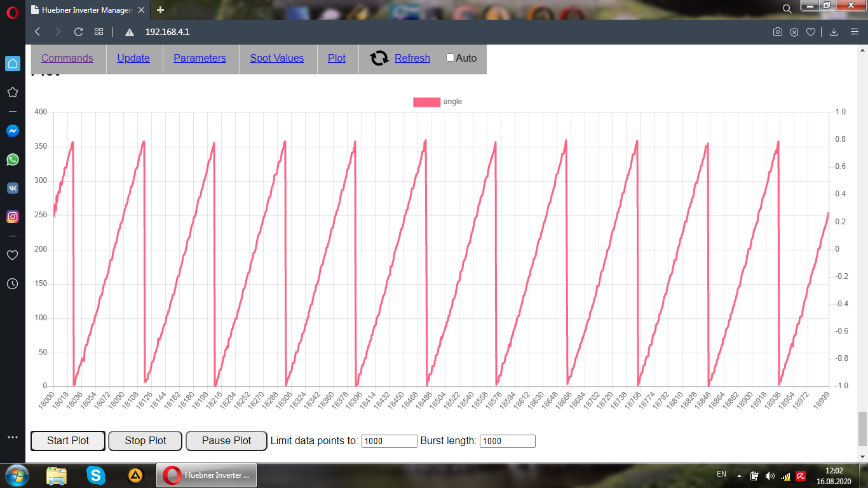Open the Speed Dial start page grid

coord(98,32)
